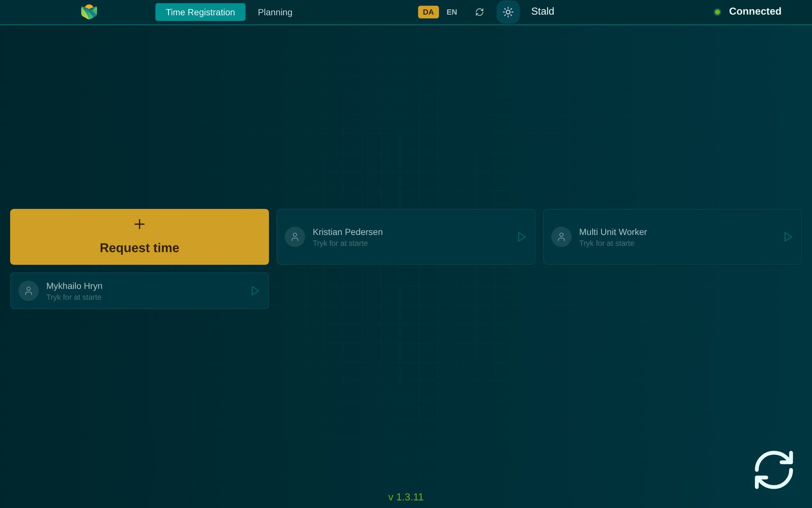This screenshot has height=508, width=812.
Task: Switch language to EN
Action: [x=452, y=12]
